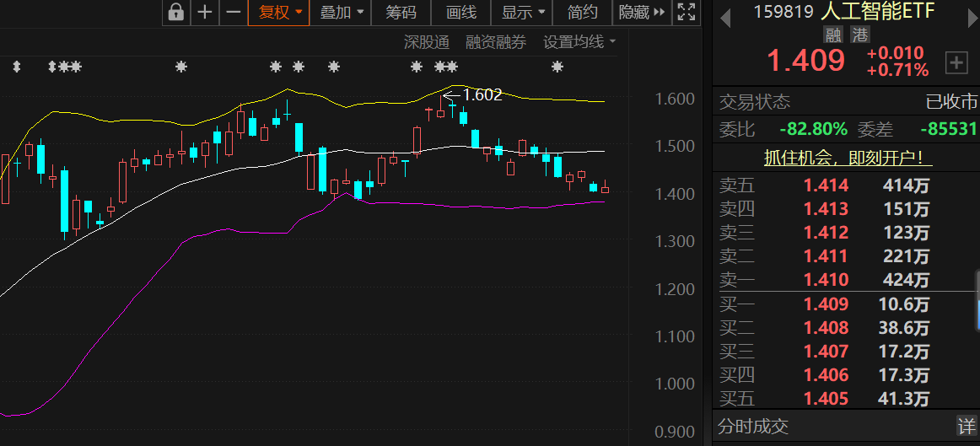
Task: Click the 买五 volume 41.3万
Action: click(x=904, y=399)
